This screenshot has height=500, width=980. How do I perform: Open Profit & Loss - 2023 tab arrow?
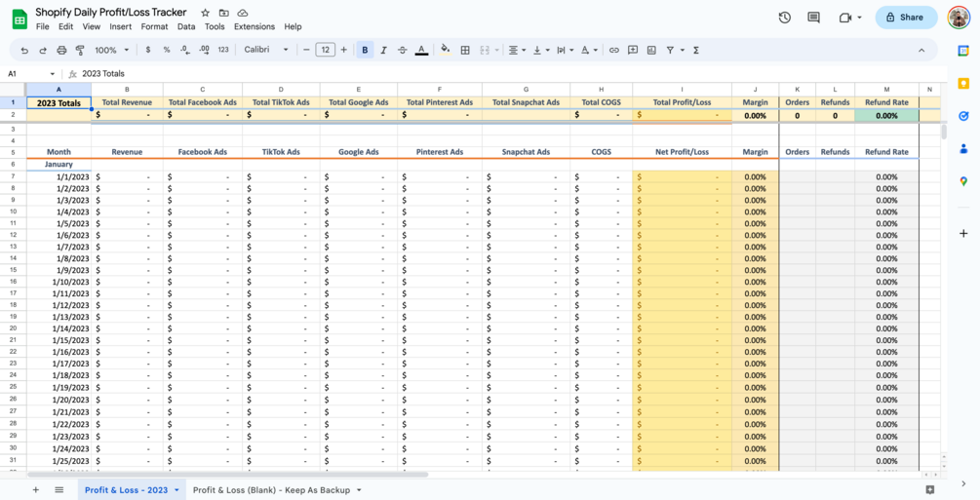pos(176,490)
